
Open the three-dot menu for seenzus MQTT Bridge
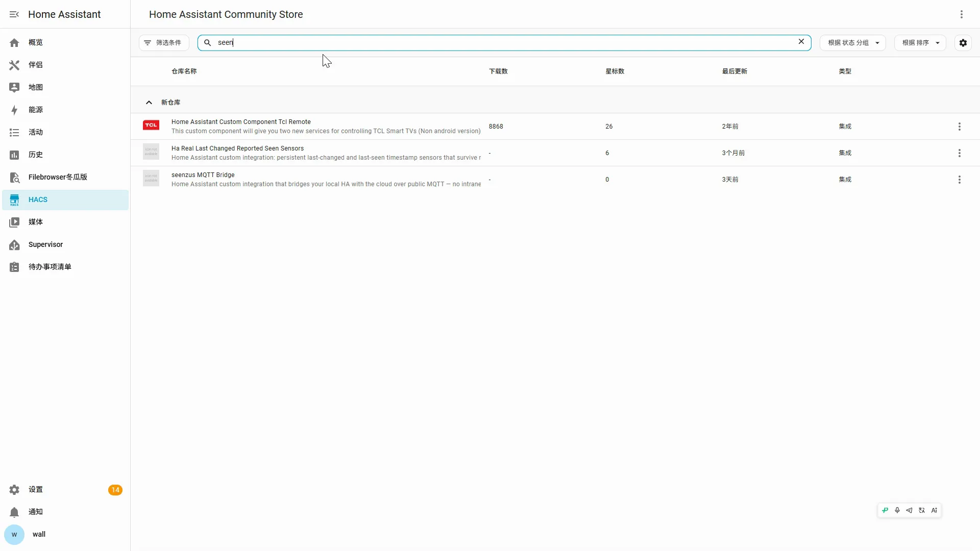point(960,180)
